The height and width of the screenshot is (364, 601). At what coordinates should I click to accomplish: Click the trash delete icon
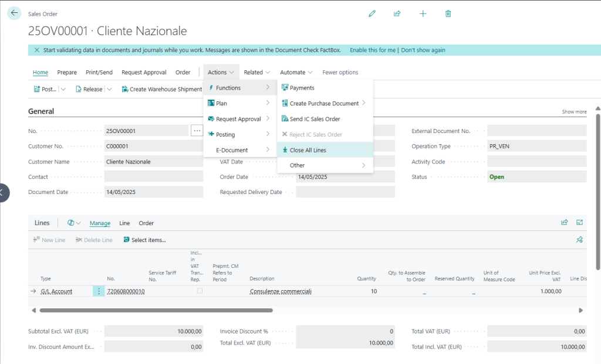click(448, 13)
